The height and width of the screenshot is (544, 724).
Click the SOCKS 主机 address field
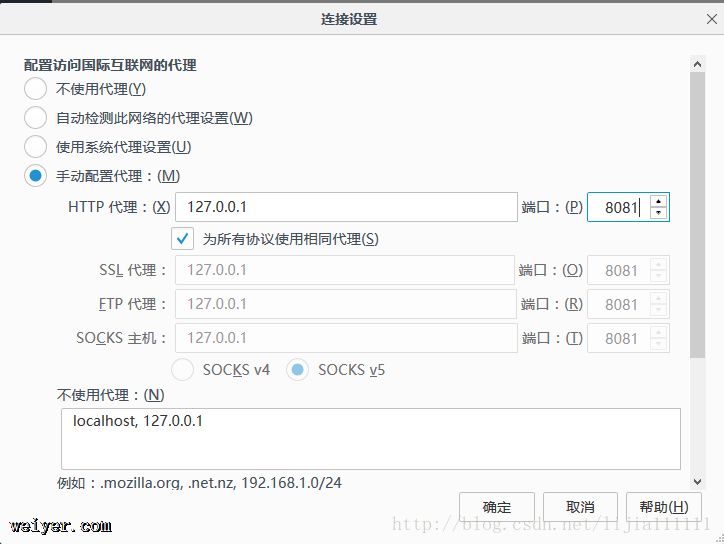[x=346, y=338]
